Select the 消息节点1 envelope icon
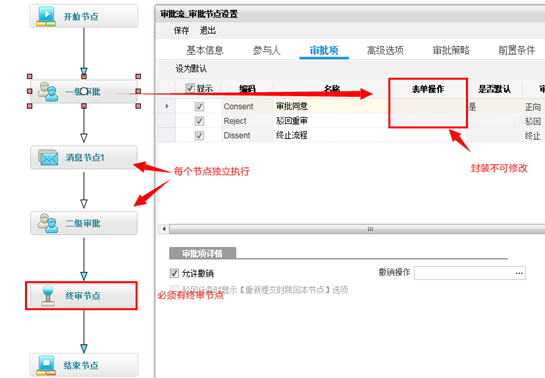Viewport: 545px width, 378px height. 48,157
